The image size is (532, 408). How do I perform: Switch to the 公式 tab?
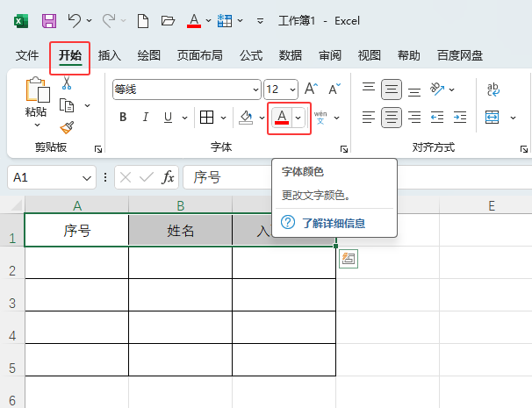coord(251,55)
